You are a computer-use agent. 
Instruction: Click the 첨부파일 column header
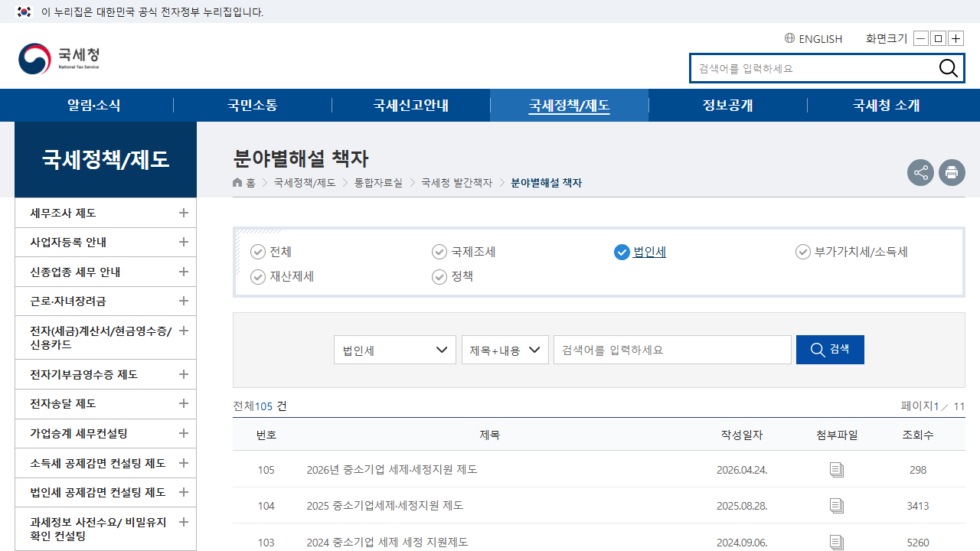[837, 435]
